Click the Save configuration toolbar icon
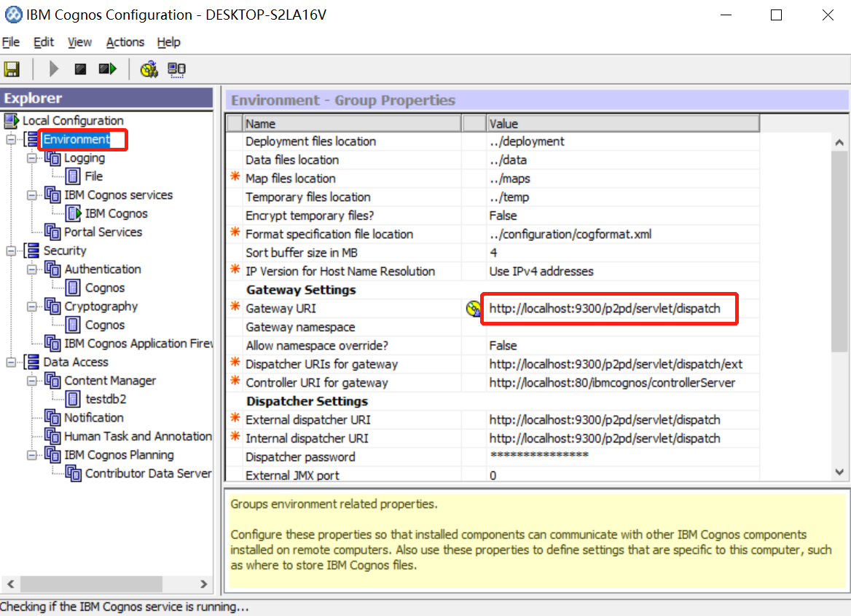 pos(12,69)
